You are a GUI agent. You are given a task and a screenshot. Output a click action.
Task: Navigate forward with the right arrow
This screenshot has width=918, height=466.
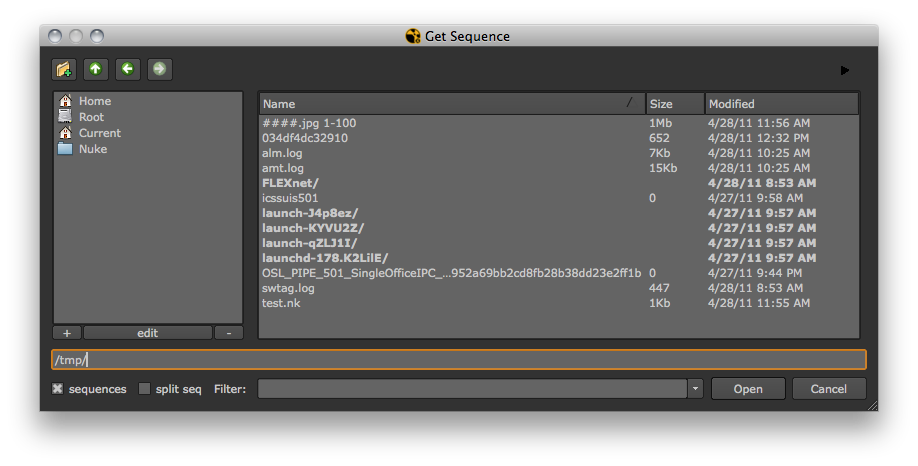click(159, 69)
